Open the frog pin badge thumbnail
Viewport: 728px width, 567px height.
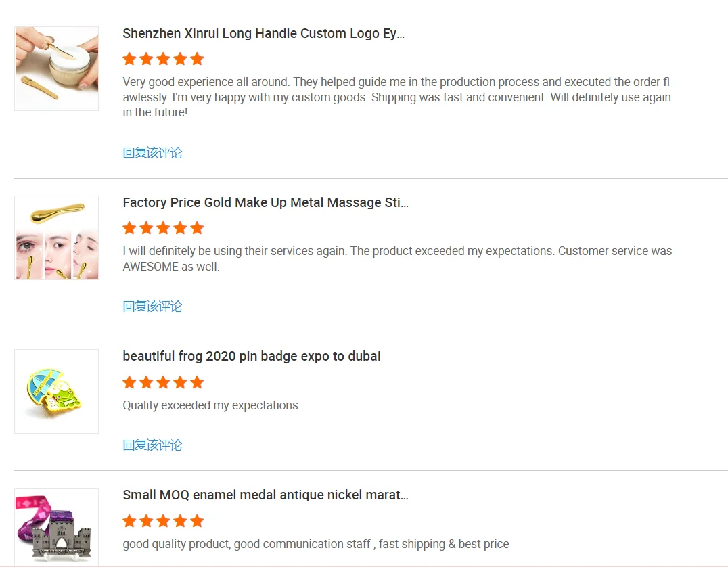click(57, 391)
